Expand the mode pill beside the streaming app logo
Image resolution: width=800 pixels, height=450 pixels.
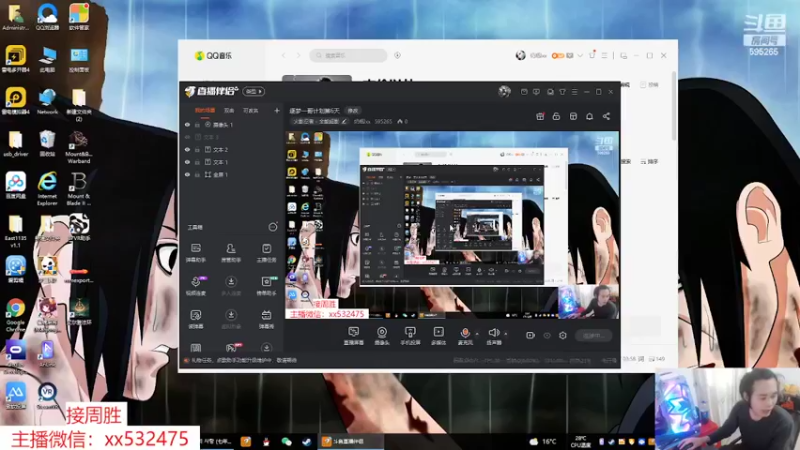point(254,91)
